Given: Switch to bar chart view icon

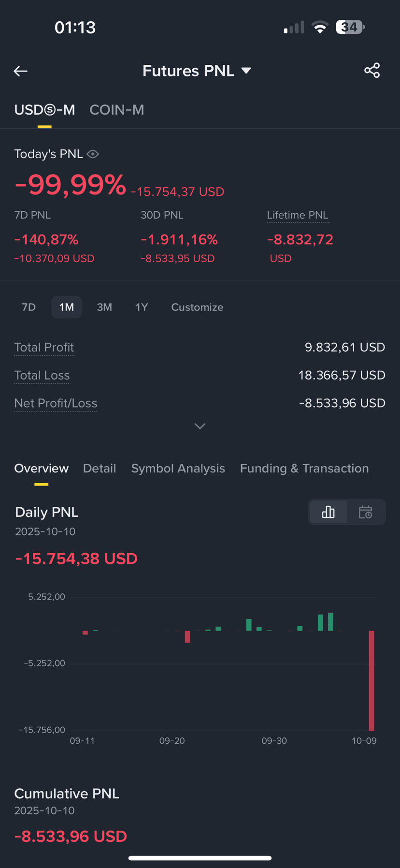Looking at the screenshot, I should [328, 512].
